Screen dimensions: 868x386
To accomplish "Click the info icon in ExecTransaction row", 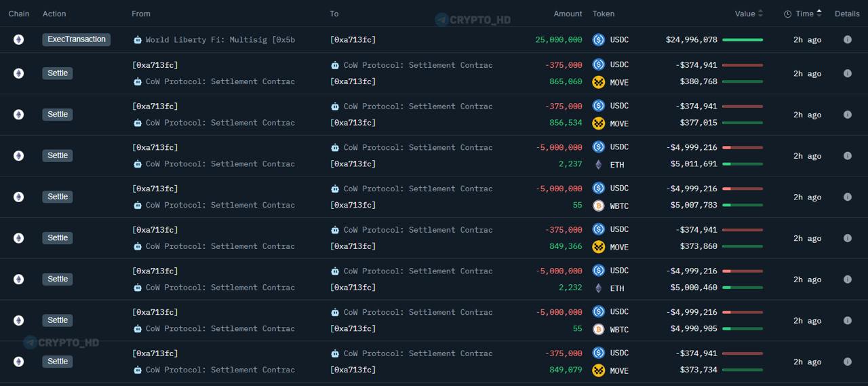I will [x=847, y=39].
